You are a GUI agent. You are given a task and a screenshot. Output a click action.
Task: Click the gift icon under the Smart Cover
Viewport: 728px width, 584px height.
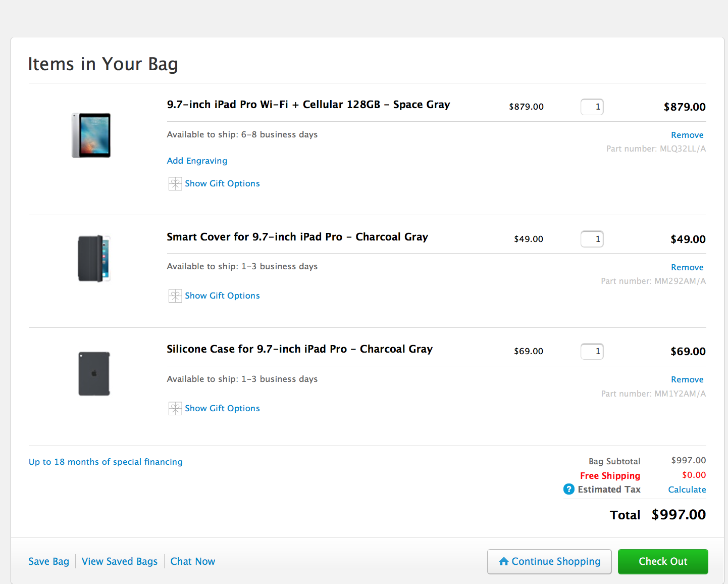click(175, 296)
